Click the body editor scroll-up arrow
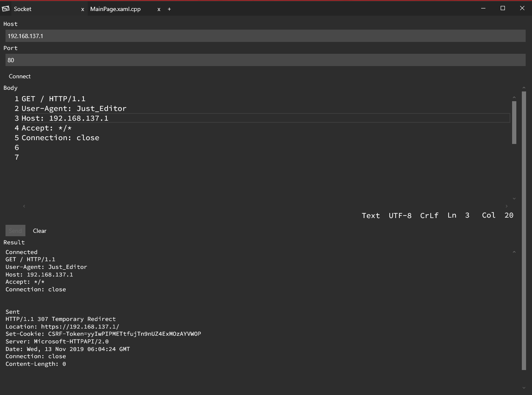Image resolution: width=532 pixels, height=395 pixels. (514, 98)
